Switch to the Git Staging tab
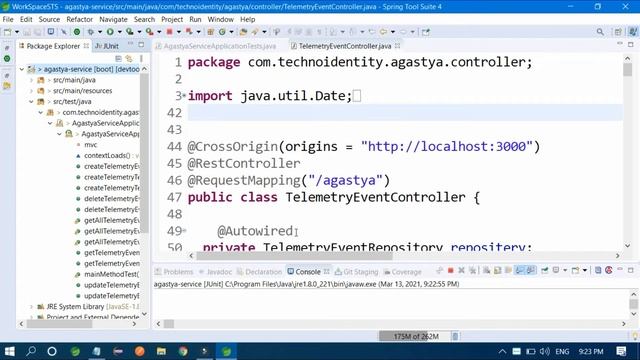Viewport: 640px width, 360px height. coord(356,271)
